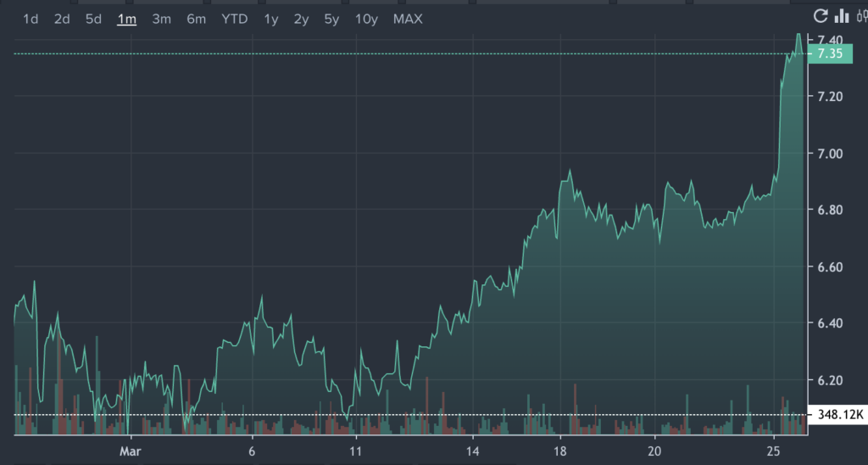Select the 1d time range
Screen dimensions: 868x465
click(x=31, y=20)
